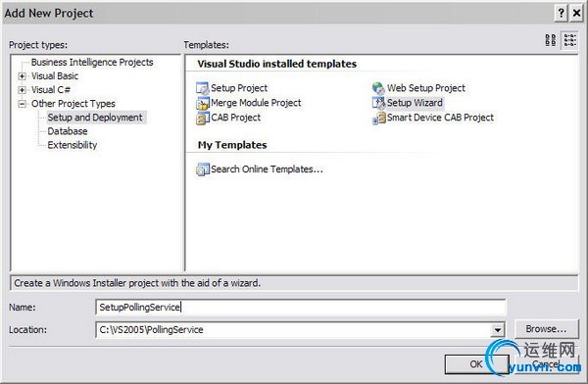Open the dialog help question mark
Image resolution: width=588 pixels, height=384 pixels.
[x=561, y=13]
